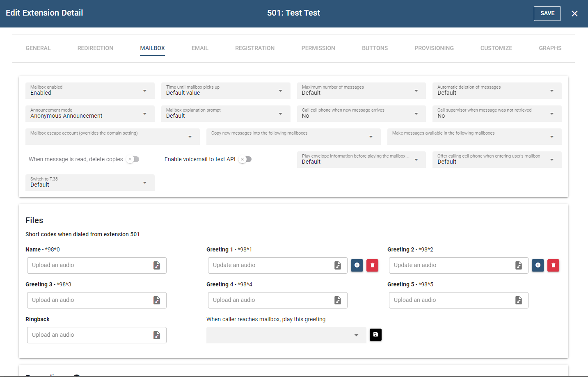The height and width of the screenshot is (377, 588).
Task: Click the save icon beside the greeting selector
Action: pos(375,335)
